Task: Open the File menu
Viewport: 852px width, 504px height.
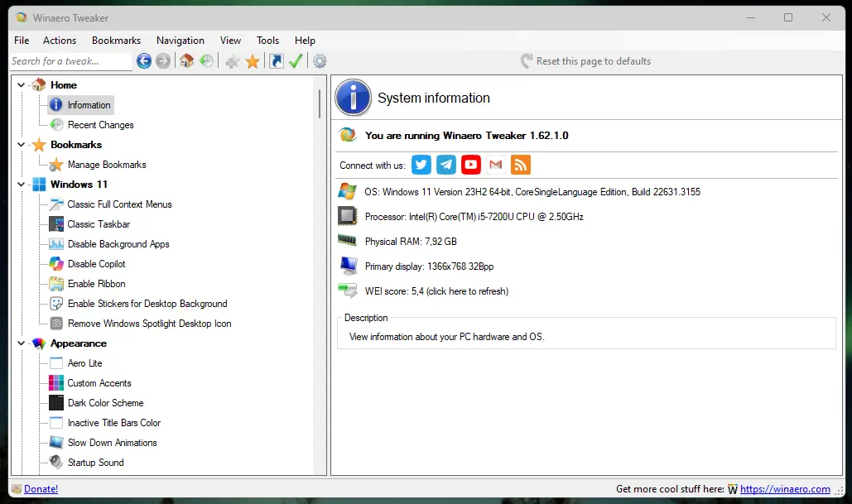Action: pyautogui.click(x=22, y=41)
